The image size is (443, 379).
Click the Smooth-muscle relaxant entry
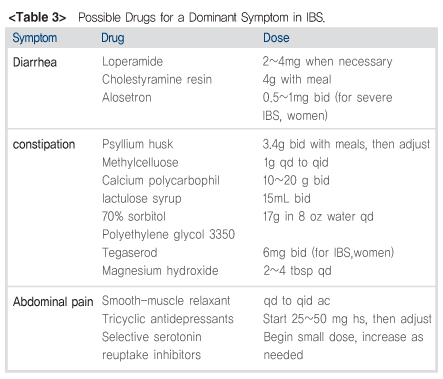coord(166,301)
